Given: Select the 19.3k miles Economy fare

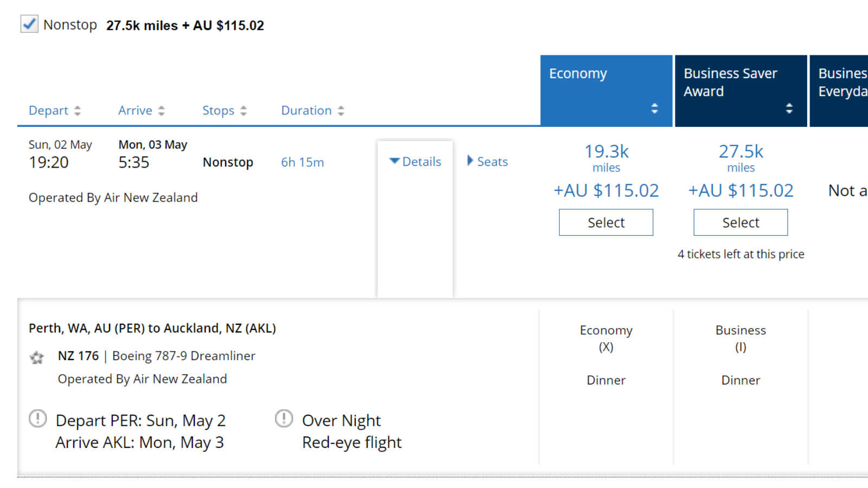Looking at the screenshot, I should click(x=606, y=222).
